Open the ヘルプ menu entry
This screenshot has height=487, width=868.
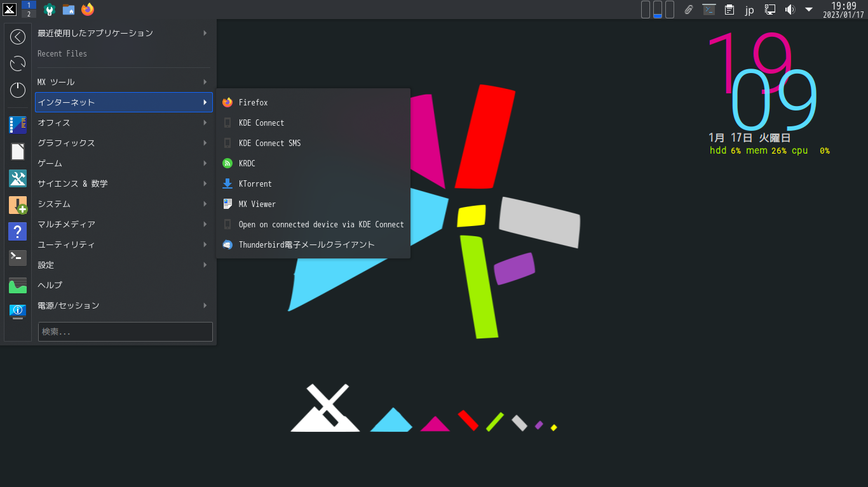coord(123,285)
